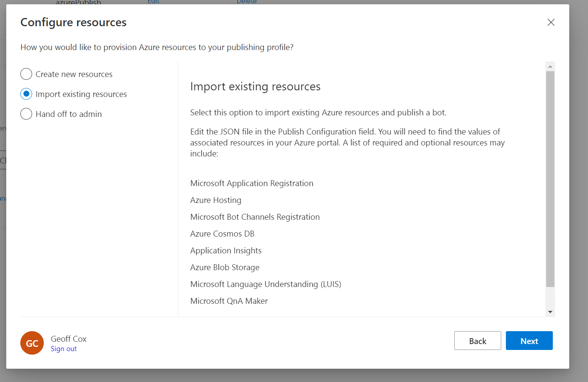Click Microsoft QnA Maker in the list

(x=229, y=301)
